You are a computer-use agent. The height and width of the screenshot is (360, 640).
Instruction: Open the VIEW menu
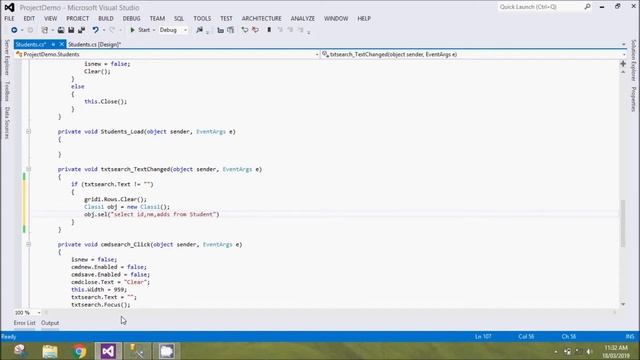(x=51, y=19)
